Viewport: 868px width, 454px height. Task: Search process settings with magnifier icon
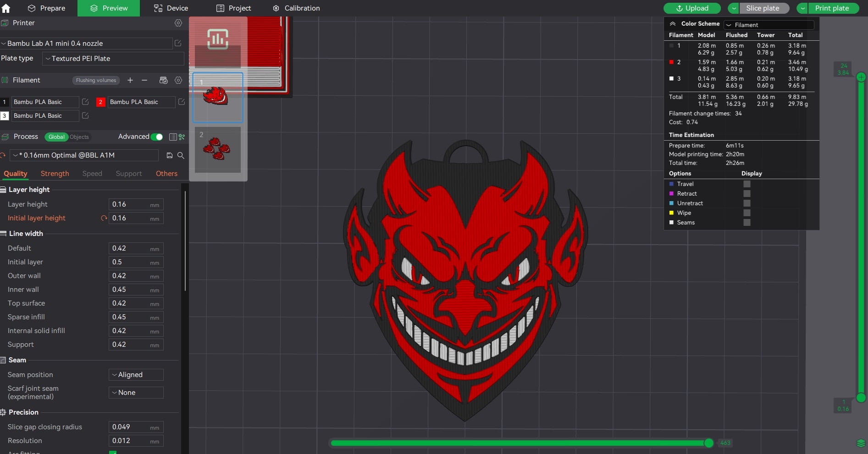pyautogui.click(x=181, y=155)
